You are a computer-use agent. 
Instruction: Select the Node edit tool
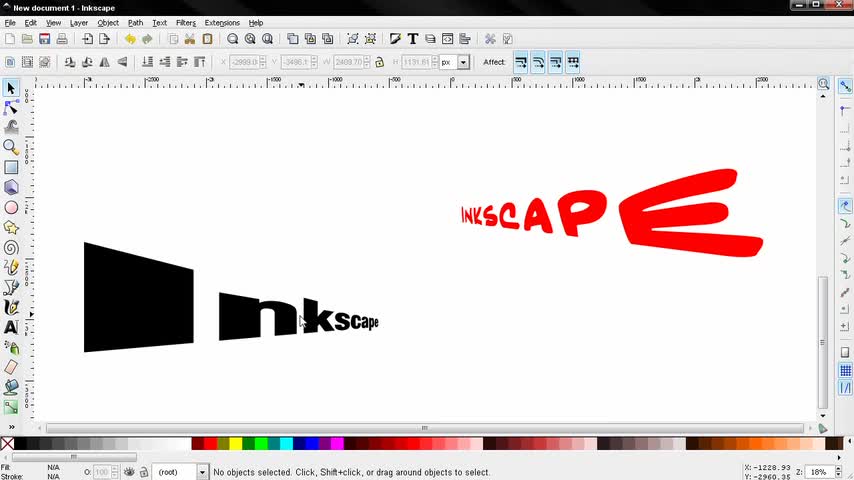(x=11, y=108)
